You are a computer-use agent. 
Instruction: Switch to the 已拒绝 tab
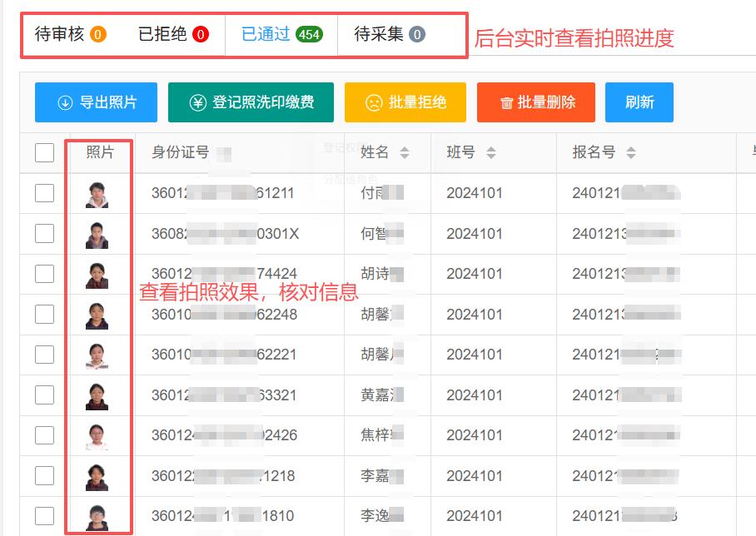pyautogui.click(x=173, y=34)
